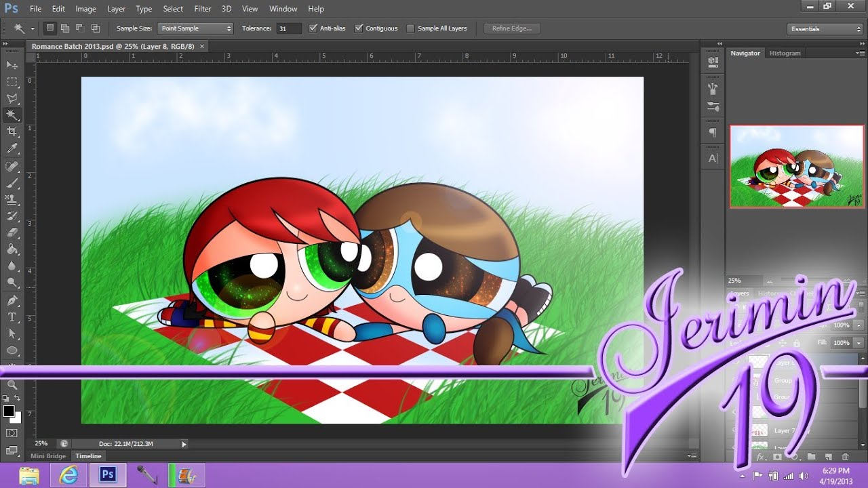The image size is (868, 488).
Task: Select the Eyedropper tool
Action: [12, 148]
